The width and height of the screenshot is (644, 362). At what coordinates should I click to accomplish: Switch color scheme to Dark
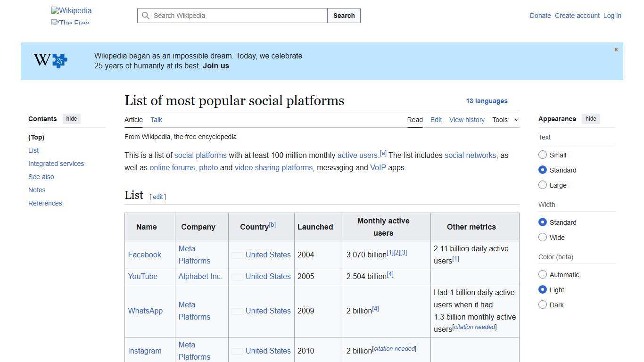(543, 304)
